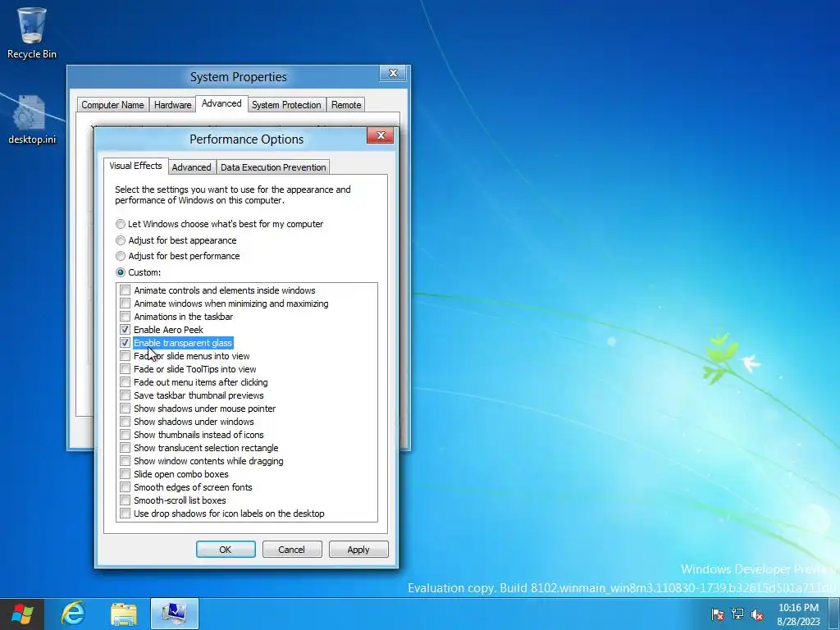Viewport: 840px width, 630px height.
Task: Check 'Animations in the taskbar'
Action: pos(125,317)
